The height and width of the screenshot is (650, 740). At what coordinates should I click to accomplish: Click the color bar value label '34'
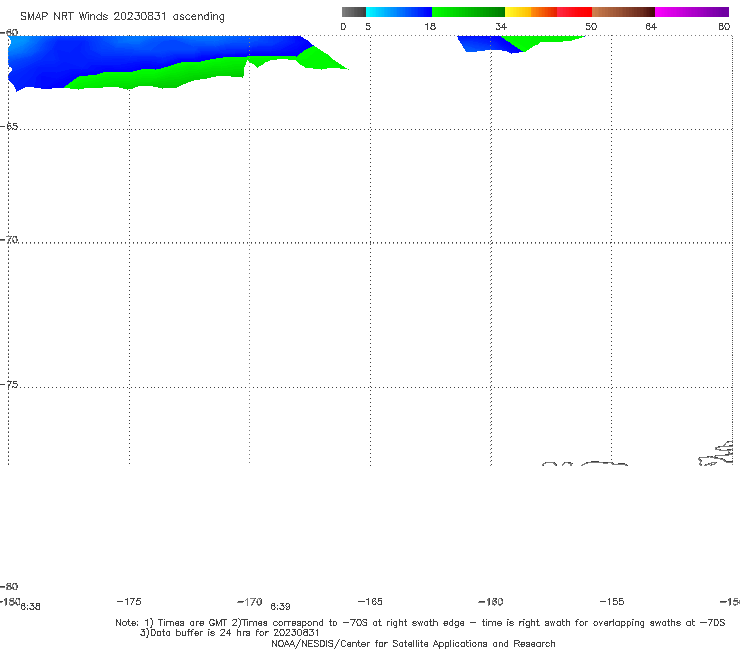coord(501,27)
